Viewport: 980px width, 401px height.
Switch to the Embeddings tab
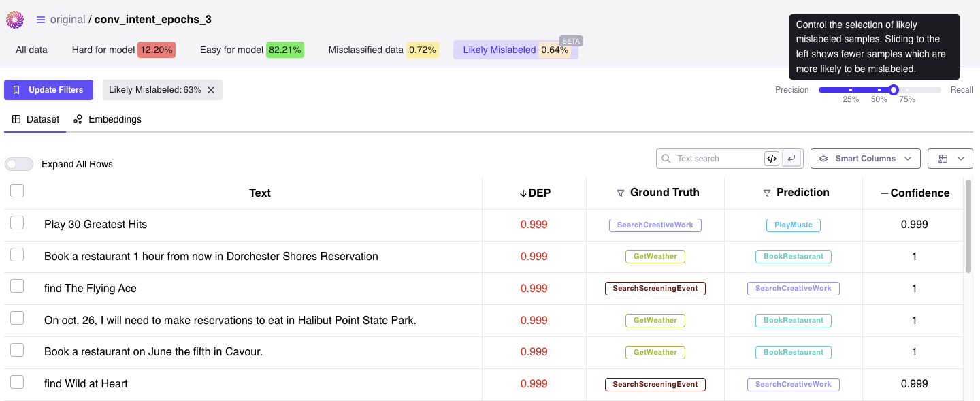tap(108, 119)
